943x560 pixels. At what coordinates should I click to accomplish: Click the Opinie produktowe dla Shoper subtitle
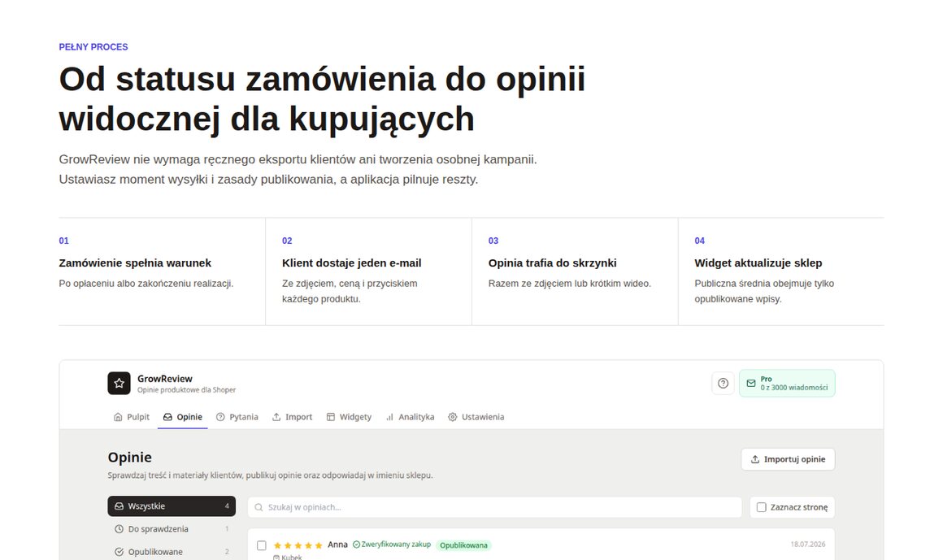pyautogui.click(x=186, y=390)
